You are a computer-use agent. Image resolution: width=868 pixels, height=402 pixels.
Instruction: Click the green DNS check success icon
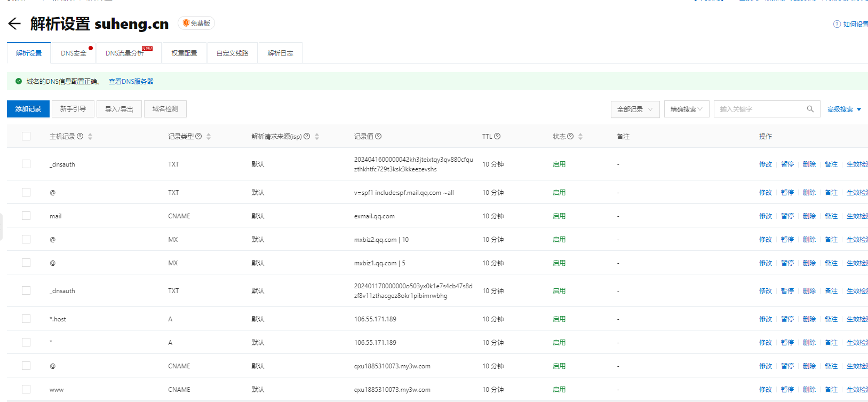[19, 81]
